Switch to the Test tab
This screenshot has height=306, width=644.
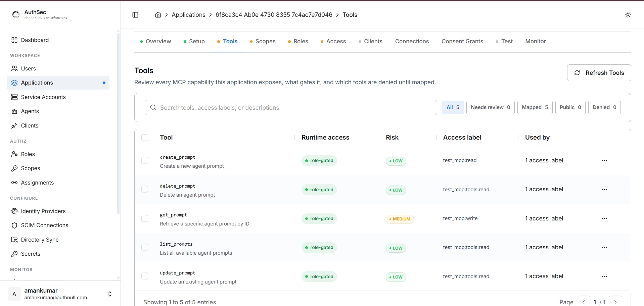click(x=504, y=41)
